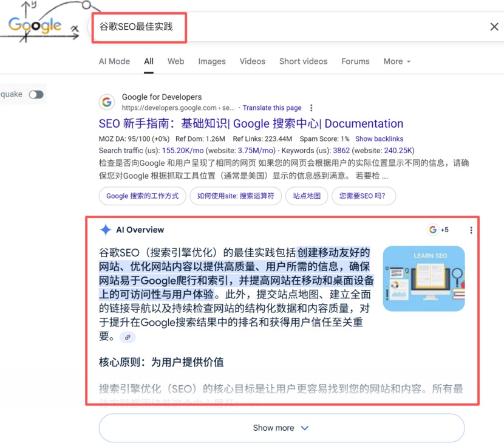
Task: Expand AI Overview with Show more
Action: [281, 428]
